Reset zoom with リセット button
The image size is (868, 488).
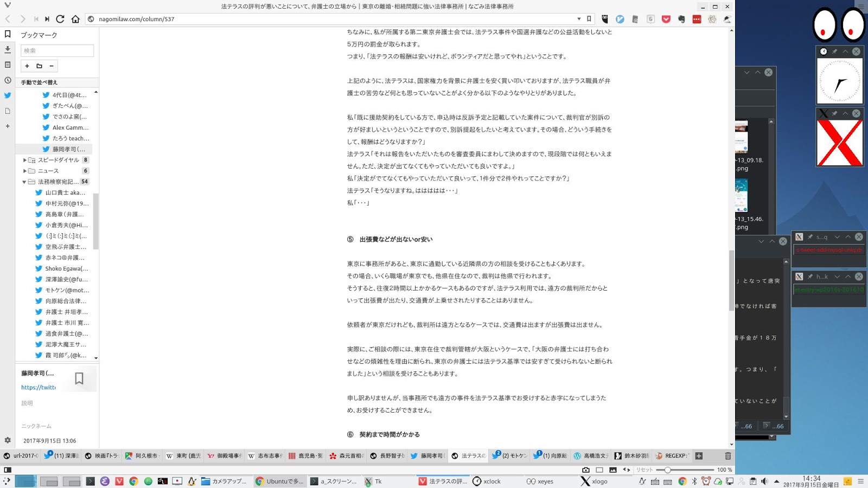(x=644, y=470)
